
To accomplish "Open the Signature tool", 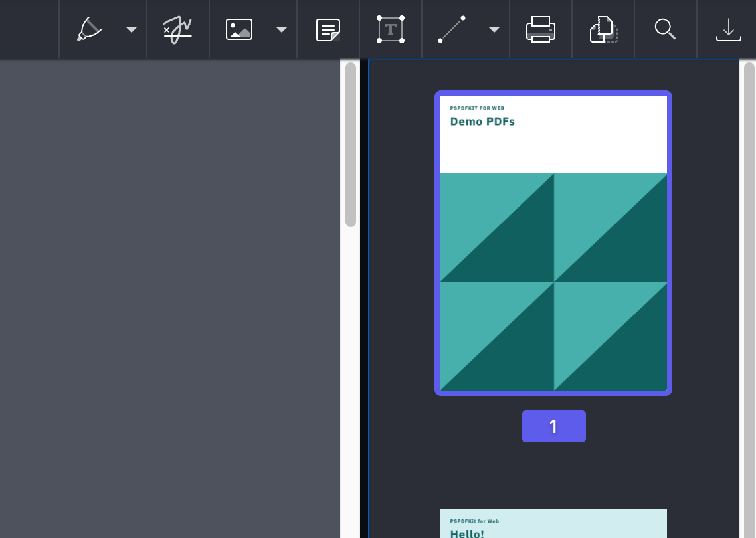I will click(177, 29).
